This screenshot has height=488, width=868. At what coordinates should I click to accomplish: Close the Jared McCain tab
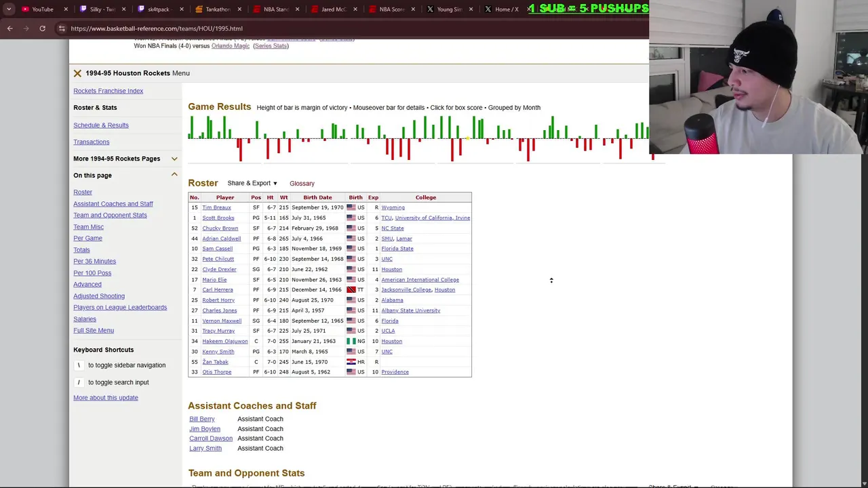click(x=355, y=9)
